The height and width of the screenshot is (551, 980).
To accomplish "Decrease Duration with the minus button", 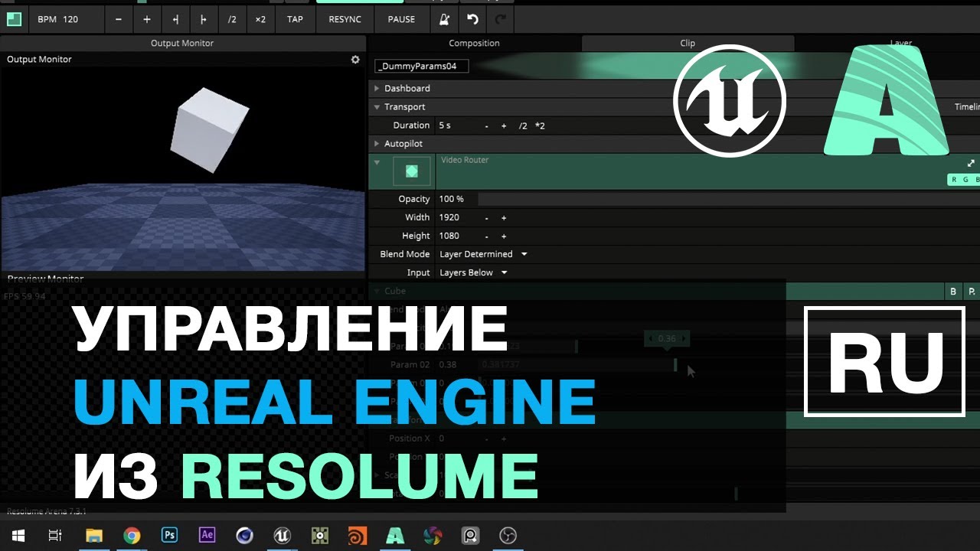I will pos(487,126).
